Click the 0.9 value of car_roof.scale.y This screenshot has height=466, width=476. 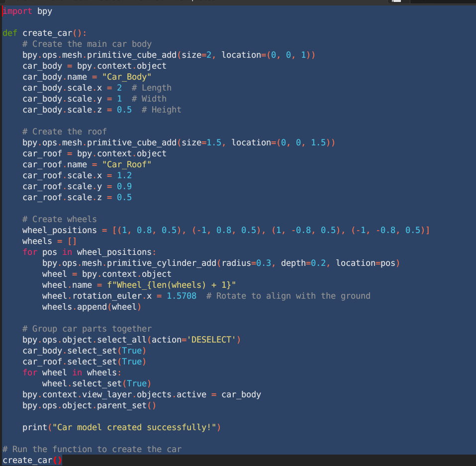pos(124,186)
